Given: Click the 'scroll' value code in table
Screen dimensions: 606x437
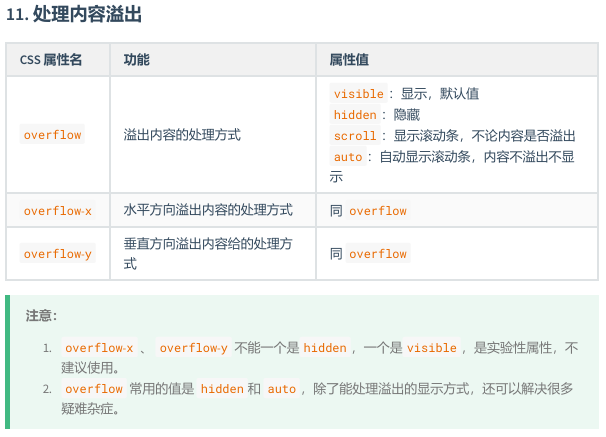Looking at the screenshot, I should coord(355,136).
